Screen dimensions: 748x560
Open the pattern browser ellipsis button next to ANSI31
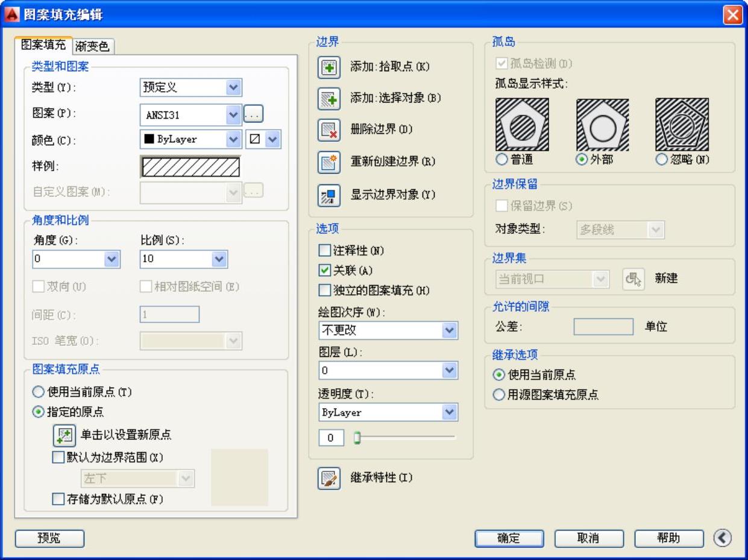click(254, 113)
